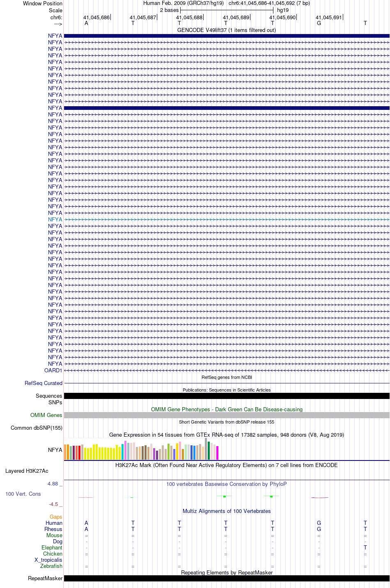Click the 'RefSeq genes from NCBI' title
The height and width of the screenshot is (588, 390).
[x=227, y=377]
